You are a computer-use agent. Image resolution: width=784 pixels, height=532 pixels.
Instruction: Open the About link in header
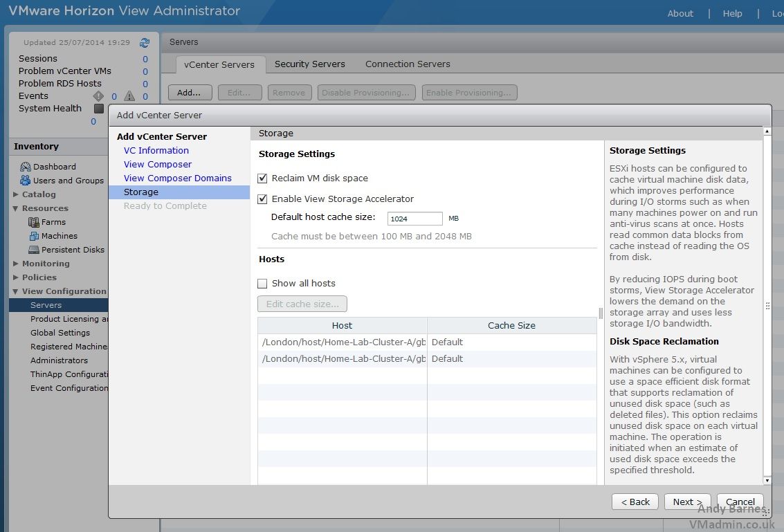pos(680,14)
